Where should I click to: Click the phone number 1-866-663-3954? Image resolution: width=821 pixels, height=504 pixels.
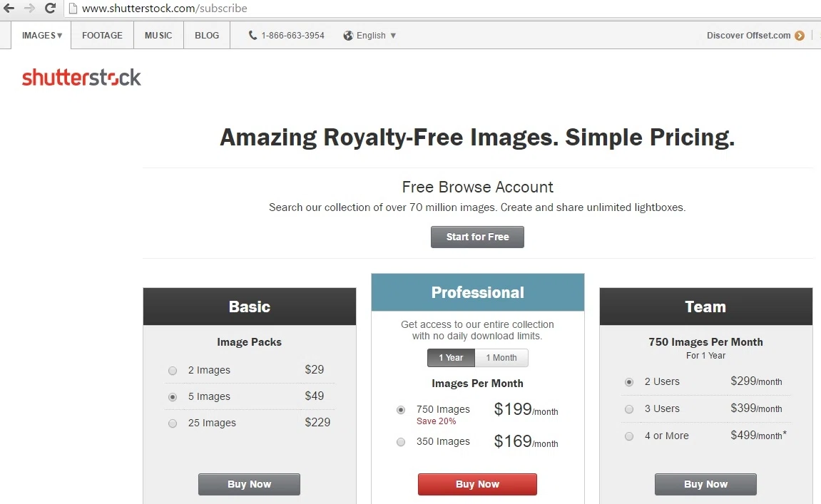[292, 35]
